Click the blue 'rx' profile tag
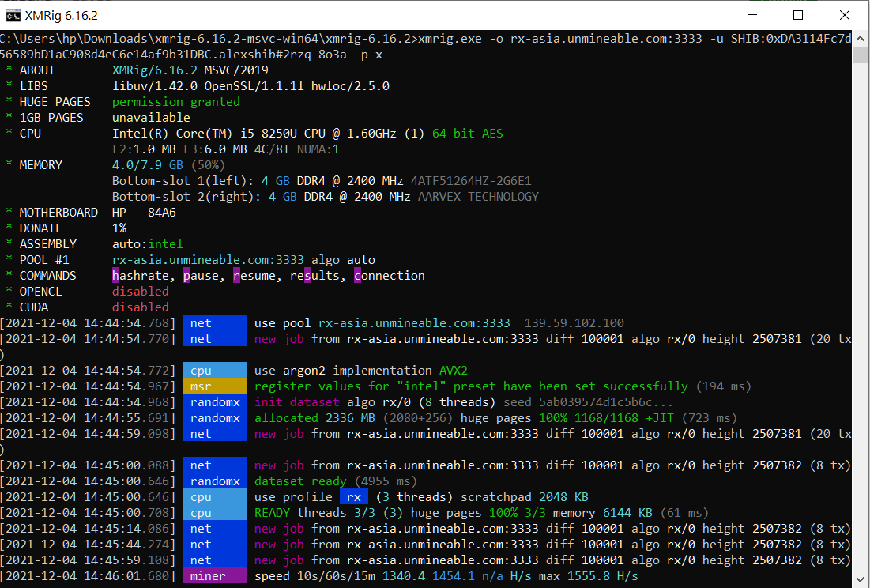 click(354, 497)
